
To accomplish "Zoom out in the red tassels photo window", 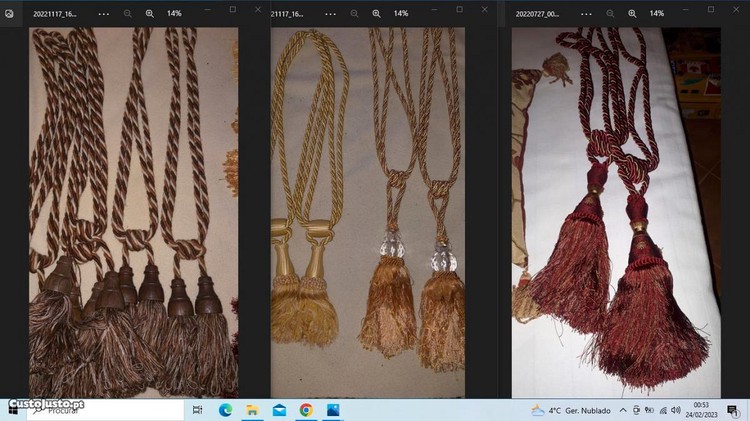I will pos(610,13).
